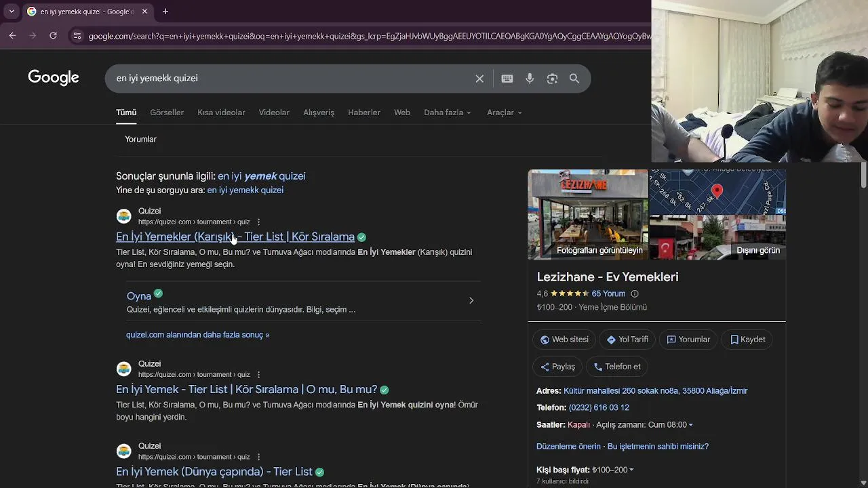Open Yorumlar button in knowledge panel
Viewport: 868px width, 488px height.
(x=689, y=340)
